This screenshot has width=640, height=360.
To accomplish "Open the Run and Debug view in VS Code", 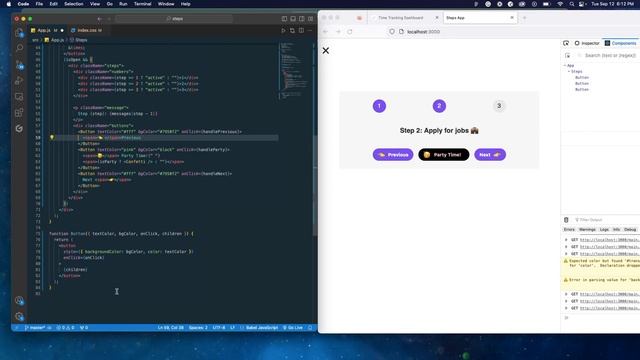I will click(x=19, y=80).
